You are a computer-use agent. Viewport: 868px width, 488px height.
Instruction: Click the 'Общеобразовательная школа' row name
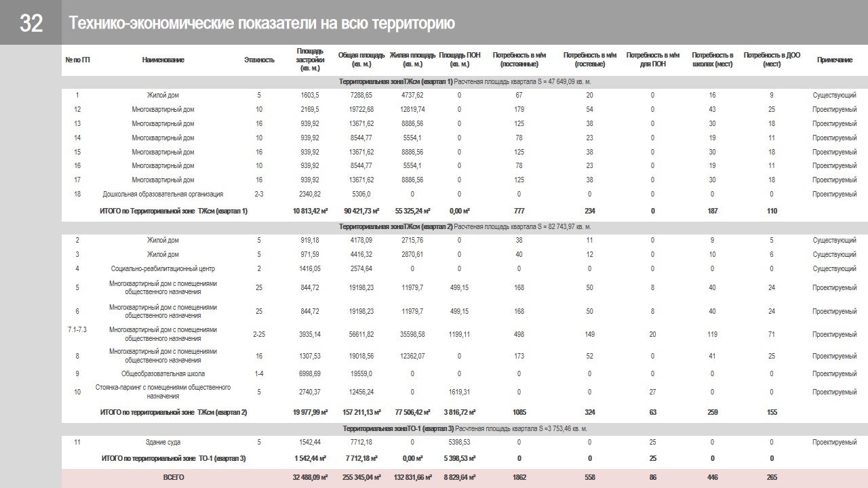tap(163, 373)
